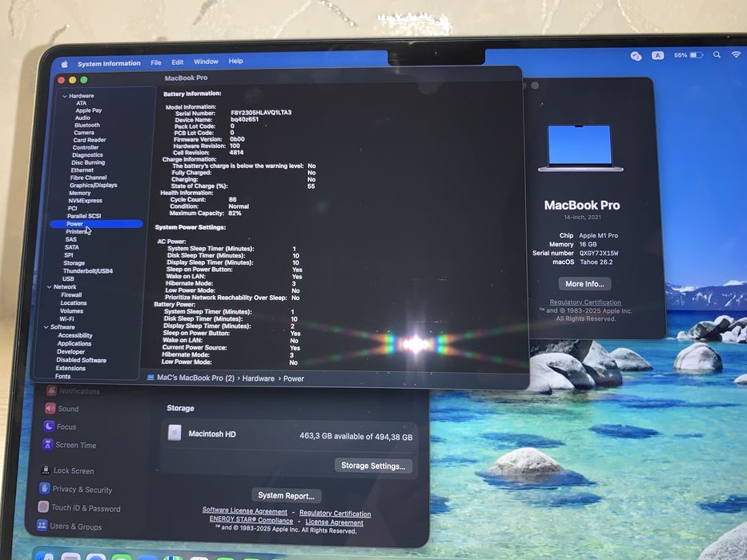
Task: Open Spotlight search magnifier icon
Action: point(717,55)
